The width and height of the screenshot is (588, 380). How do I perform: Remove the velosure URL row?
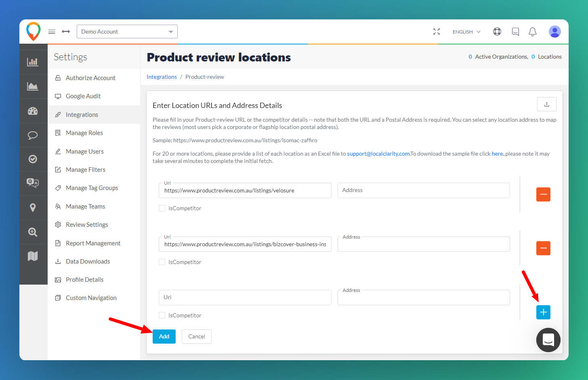click(543, 194)
